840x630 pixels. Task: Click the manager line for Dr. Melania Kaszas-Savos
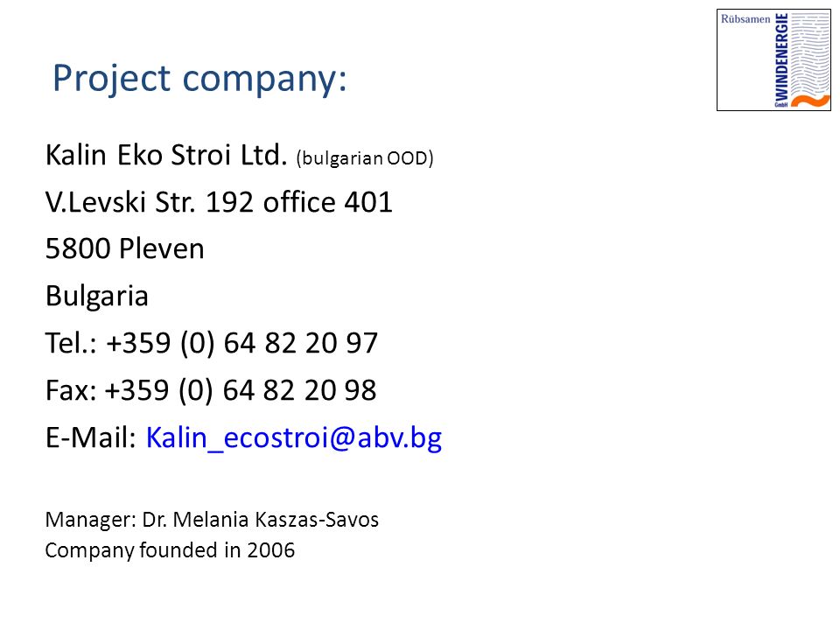coord(212,520)
